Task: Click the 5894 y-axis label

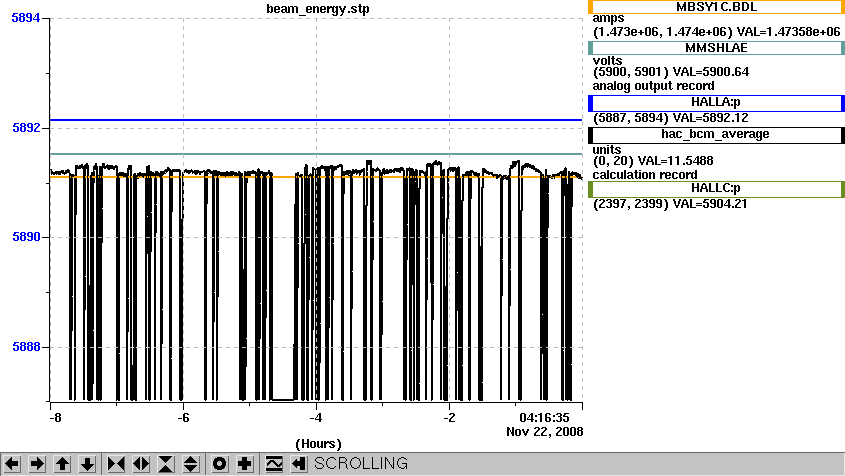Action: [26, 18]
